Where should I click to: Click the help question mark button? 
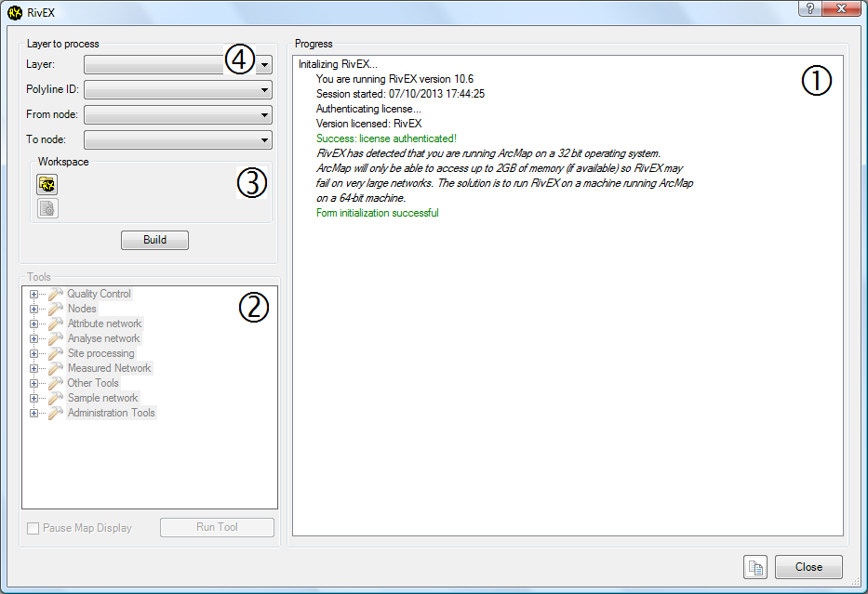coord(810,8)
